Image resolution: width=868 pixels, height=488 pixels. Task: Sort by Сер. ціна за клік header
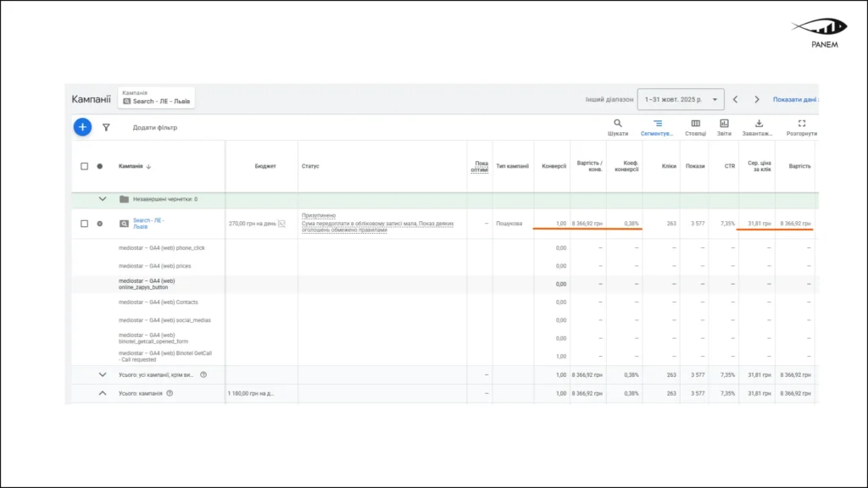pos(759,166)
